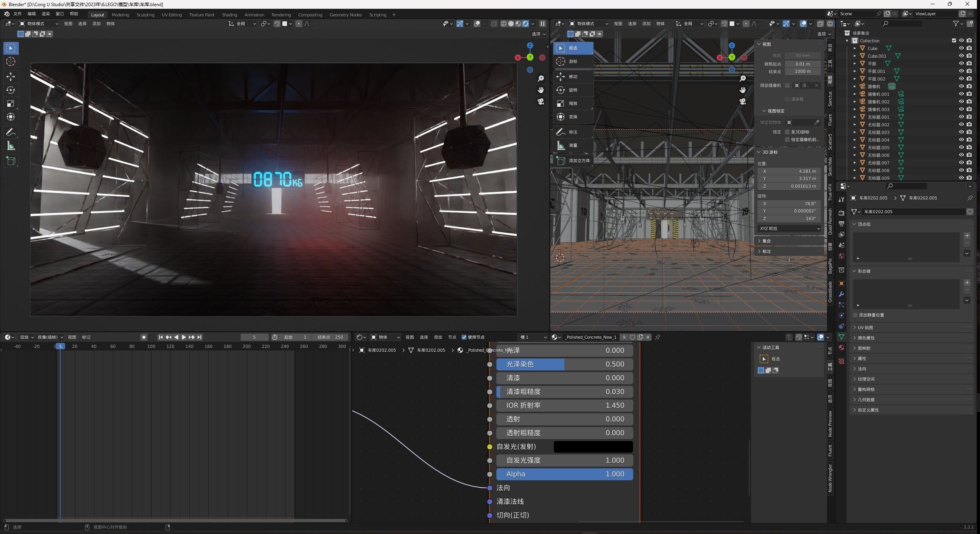Switch to Shading workspace tab
The width and height of the screenshot is (980, 534).
click(229, 15)
